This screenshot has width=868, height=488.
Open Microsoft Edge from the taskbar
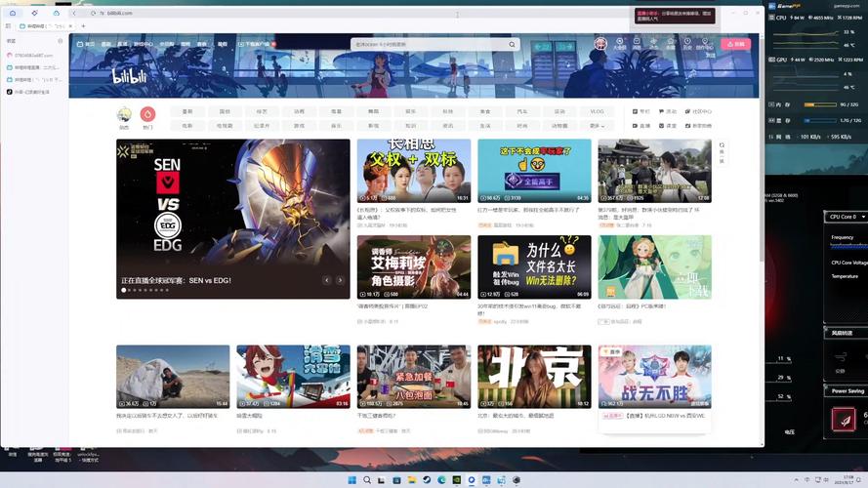tap(441, 479)
